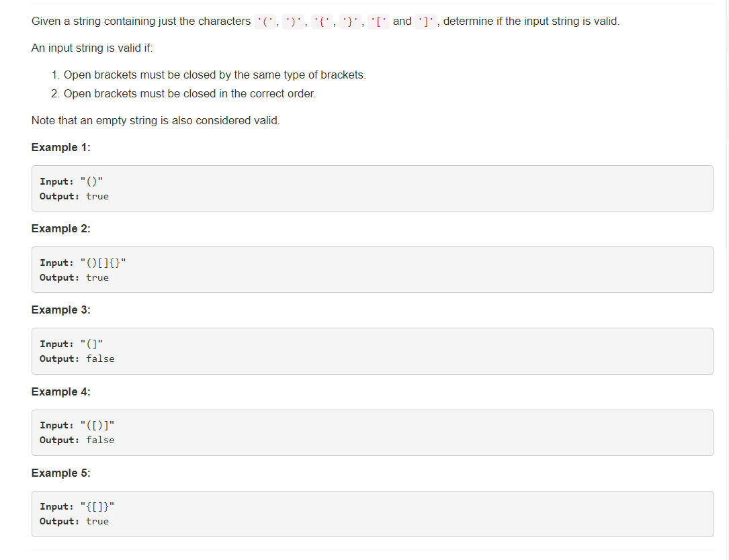Click the "{[]}" input in Example 5
Image resolution: width=729 pixels, height=560 pixels.
[x=97, y=506]
